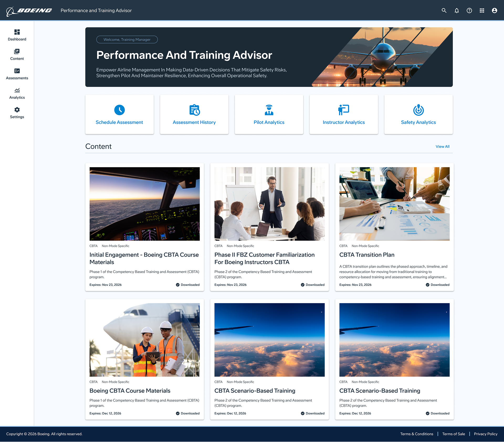Open the search icon in header
Image resolution: width=504 pixels, height=442 pixels.
pos(444,10)
